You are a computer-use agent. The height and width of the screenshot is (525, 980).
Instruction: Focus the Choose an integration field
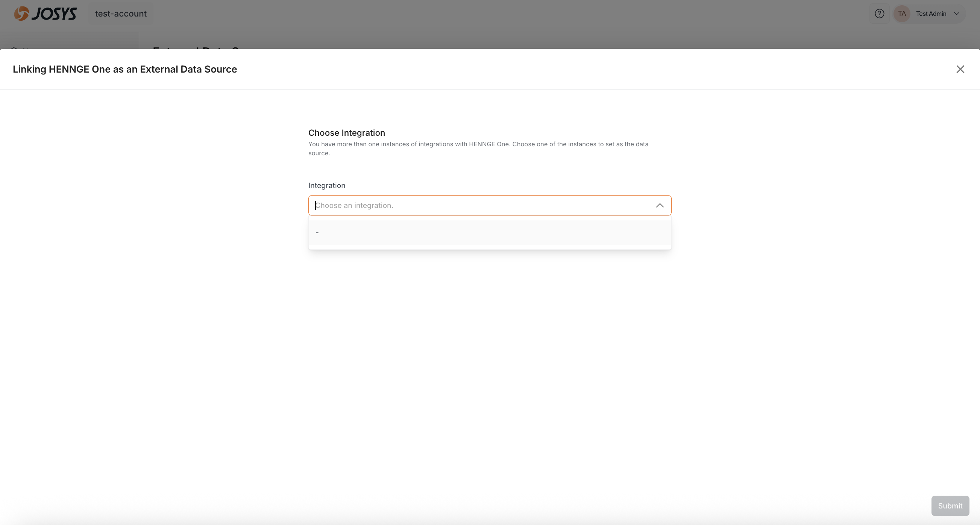pyautogui.click(x=457, y=205)
